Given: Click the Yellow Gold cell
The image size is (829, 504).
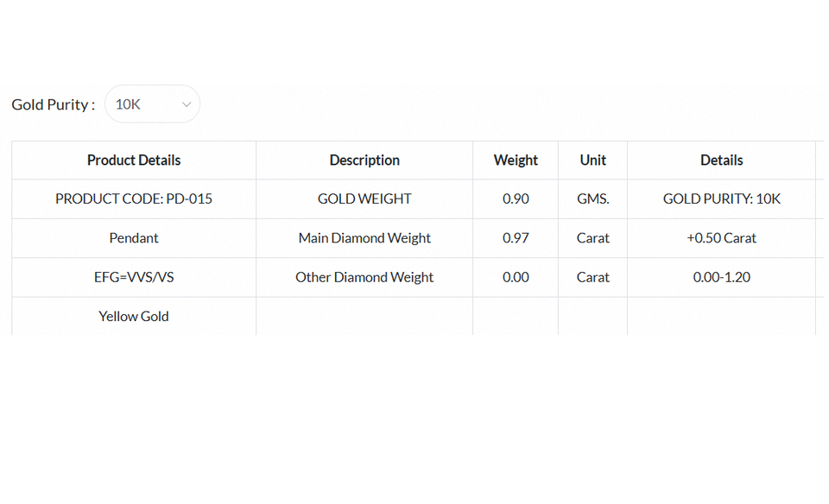Looking at the screenshot, I should [x=134, y=316].
